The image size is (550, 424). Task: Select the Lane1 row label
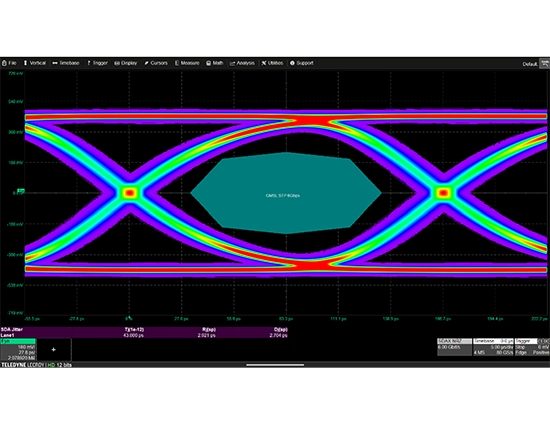(7, 336)
